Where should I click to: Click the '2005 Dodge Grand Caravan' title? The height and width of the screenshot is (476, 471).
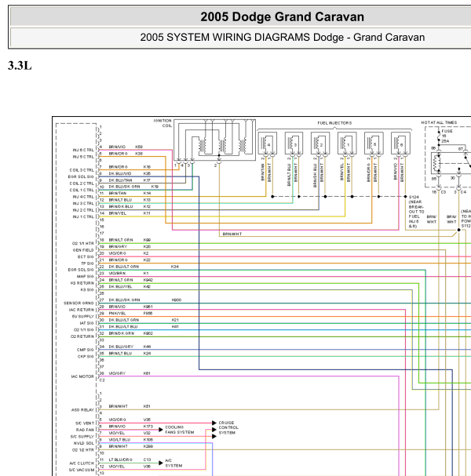tap(282, 16)
